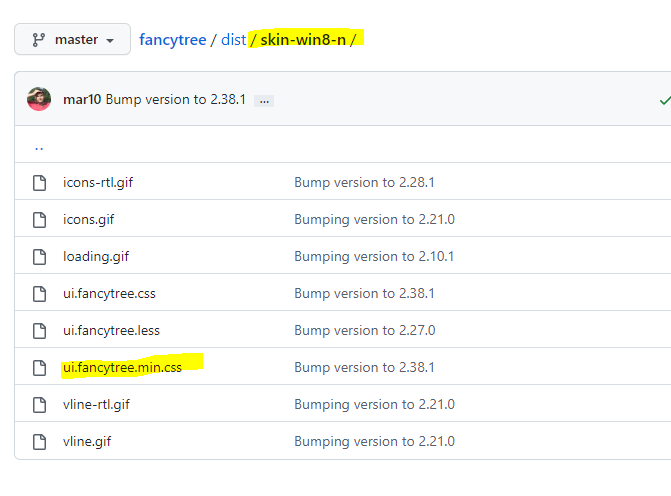Open the dist folder breadcrumb link
Screen dimensions: 671x496
click(233, 40)
